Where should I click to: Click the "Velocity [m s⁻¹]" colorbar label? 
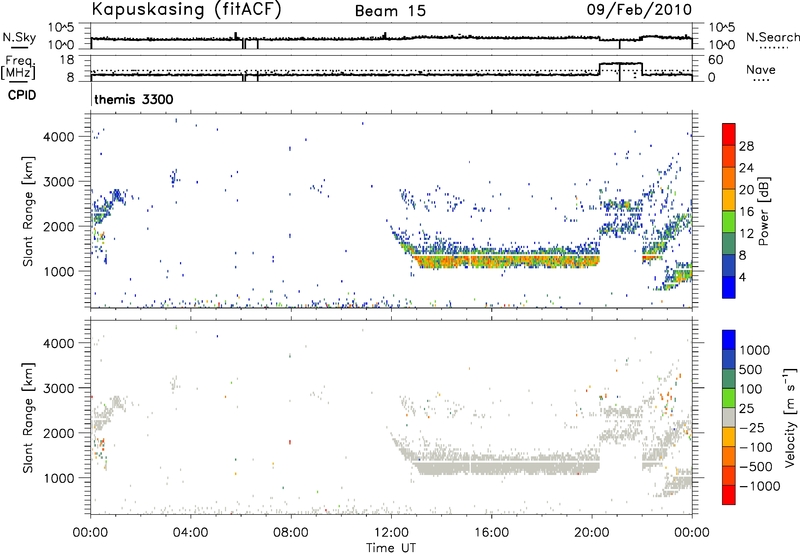(x=790, y=418)
